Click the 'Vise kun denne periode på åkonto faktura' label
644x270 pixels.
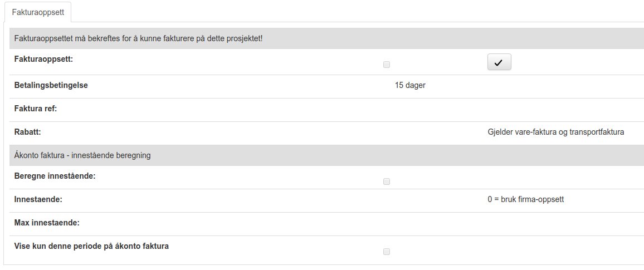[x=91, y=246]
